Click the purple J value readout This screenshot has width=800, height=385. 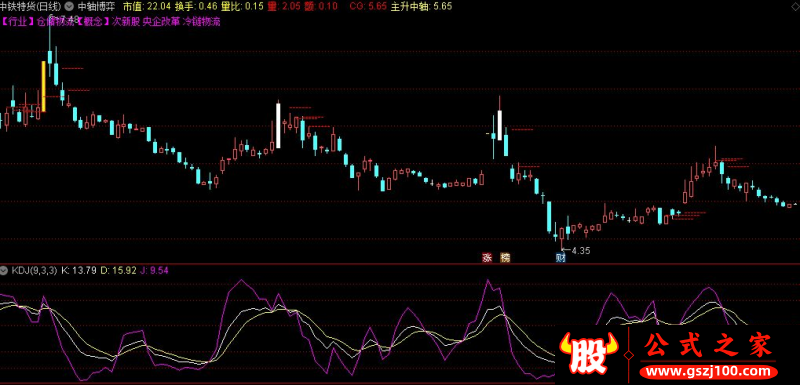[x=154, y=270]
